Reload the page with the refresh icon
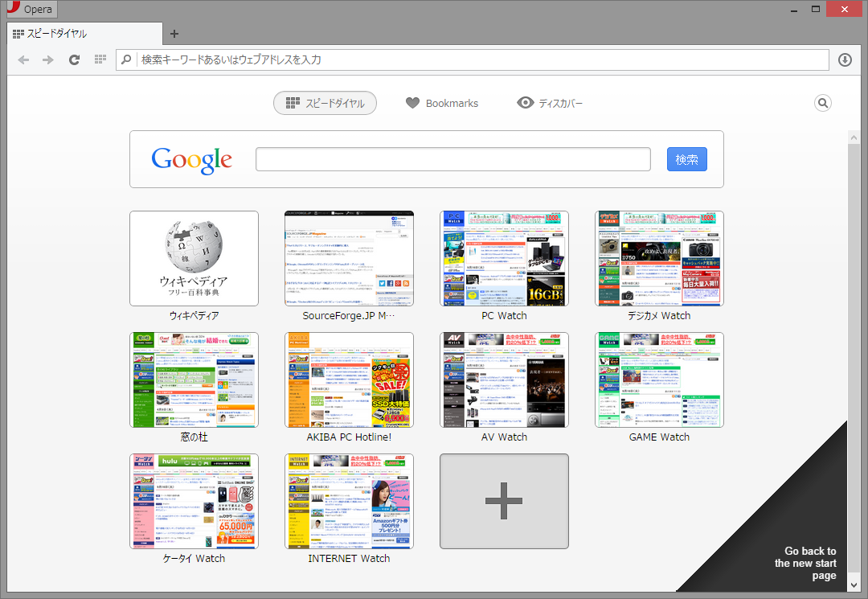Image resolution: width=868 pixels, height=599 pixels. tap(74, 59)
